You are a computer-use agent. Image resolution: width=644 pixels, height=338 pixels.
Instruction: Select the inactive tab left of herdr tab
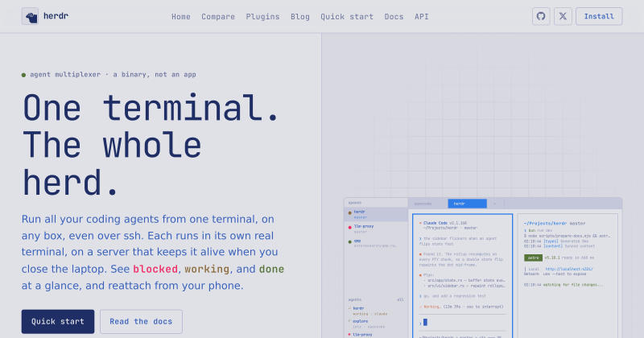click(427, 204)
